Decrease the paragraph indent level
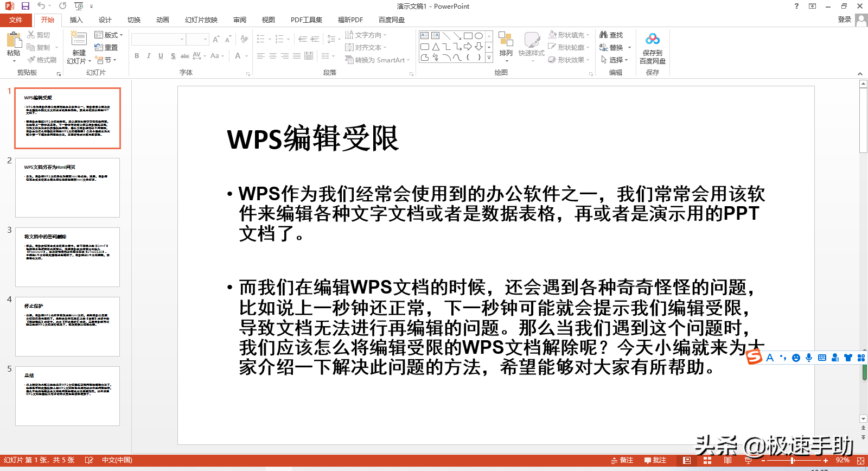 (303, 39)
